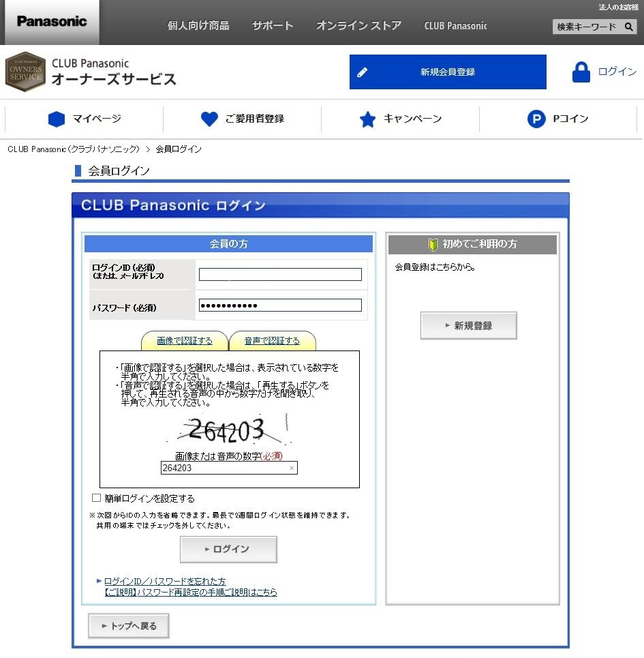Click the heart icon beside ご愛用者登録
644x658 pixels.
[209, 119]
